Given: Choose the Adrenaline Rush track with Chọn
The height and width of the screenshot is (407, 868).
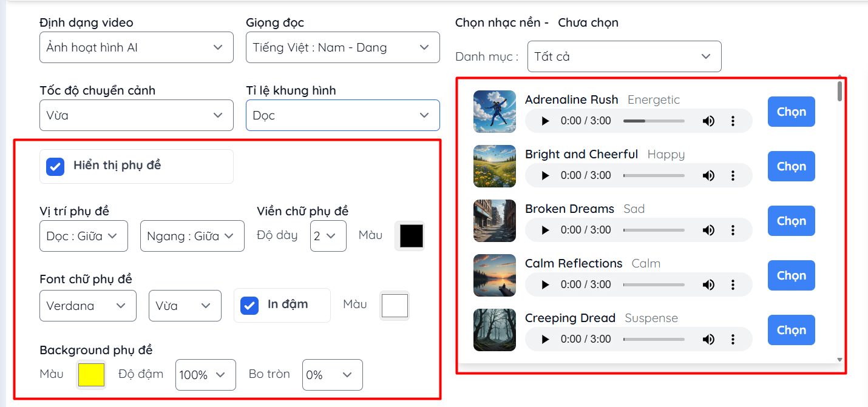Looking at the screenshot, I should 792,112.
